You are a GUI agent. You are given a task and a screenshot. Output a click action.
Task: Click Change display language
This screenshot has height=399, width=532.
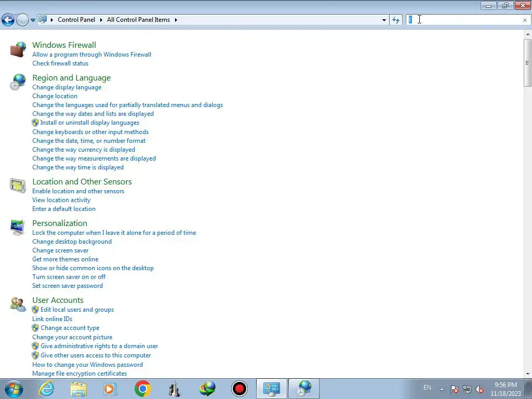(x=67, y=87)
